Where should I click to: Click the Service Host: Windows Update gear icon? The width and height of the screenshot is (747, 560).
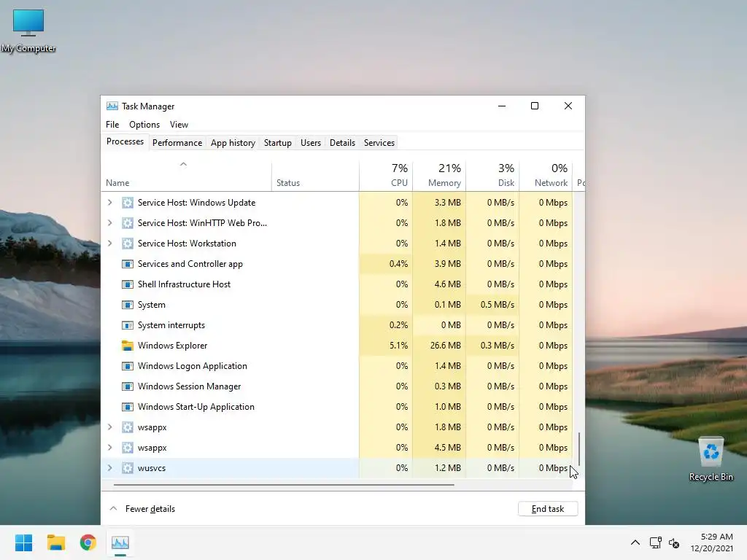(127, 203)
